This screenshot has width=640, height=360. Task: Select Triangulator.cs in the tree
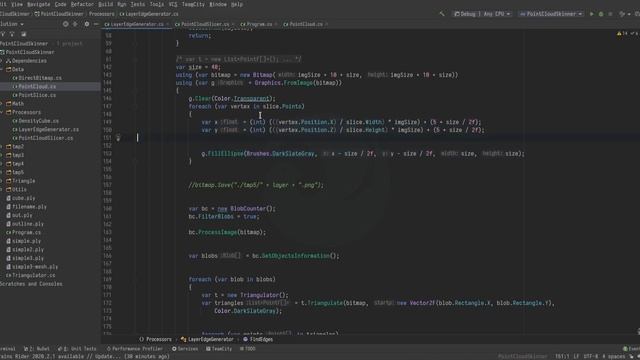point(30,275)
